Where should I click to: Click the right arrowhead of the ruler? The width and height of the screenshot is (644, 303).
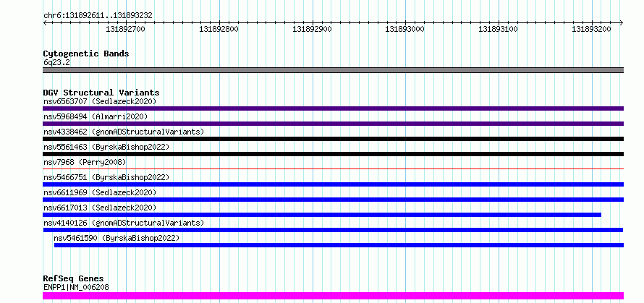(622, 22)
